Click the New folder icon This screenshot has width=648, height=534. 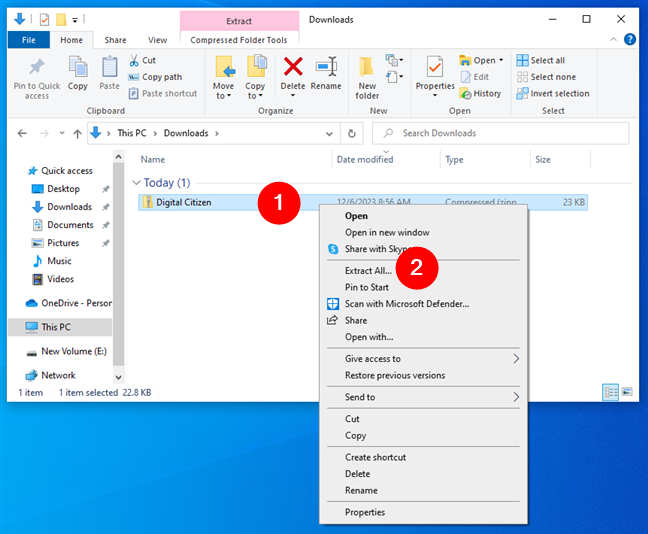point(367,68)
